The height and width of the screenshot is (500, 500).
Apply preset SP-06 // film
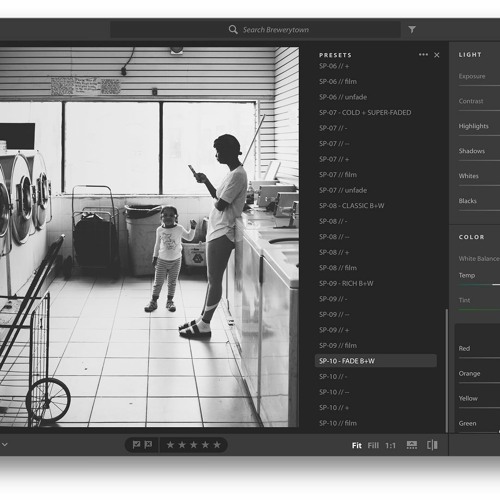[x=338, y=81]
